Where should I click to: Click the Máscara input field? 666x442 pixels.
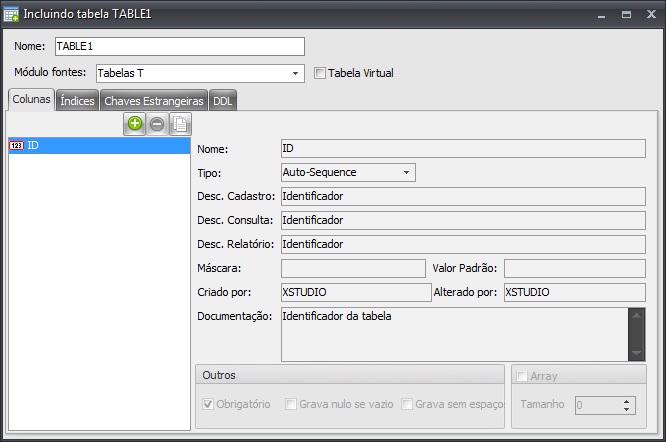point(353,268)
